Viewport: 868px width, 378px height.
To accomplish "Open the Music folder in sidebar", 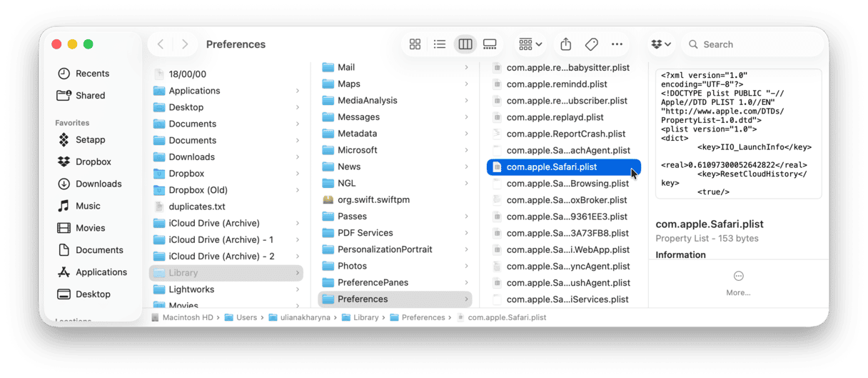I will point(88,206).
